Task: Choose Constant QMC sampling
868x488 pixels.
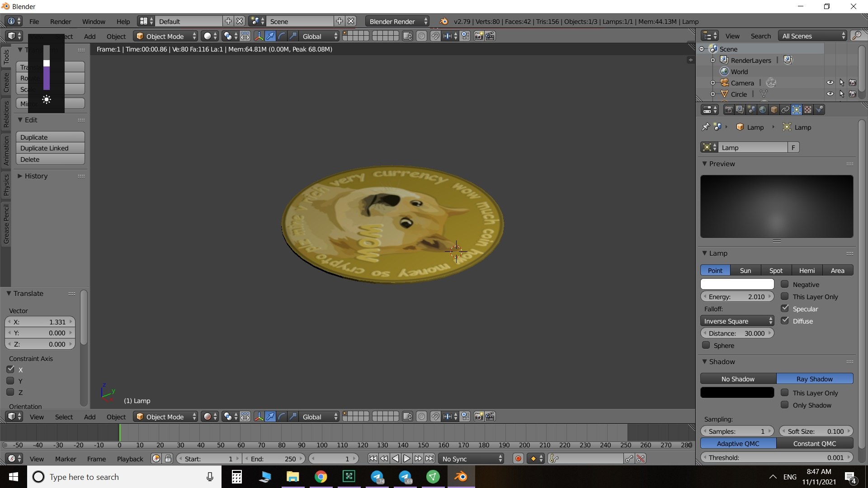Action: click(815, 443)
